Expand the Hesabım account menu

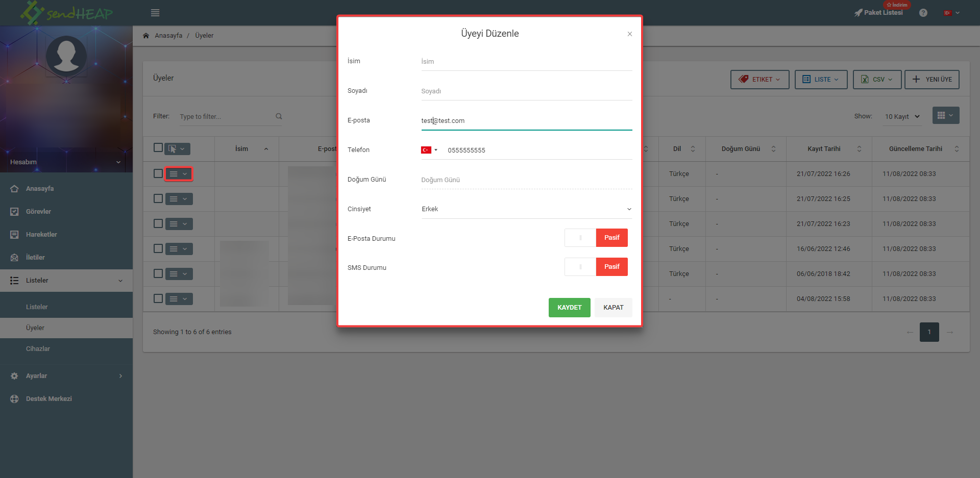point(65,162)
